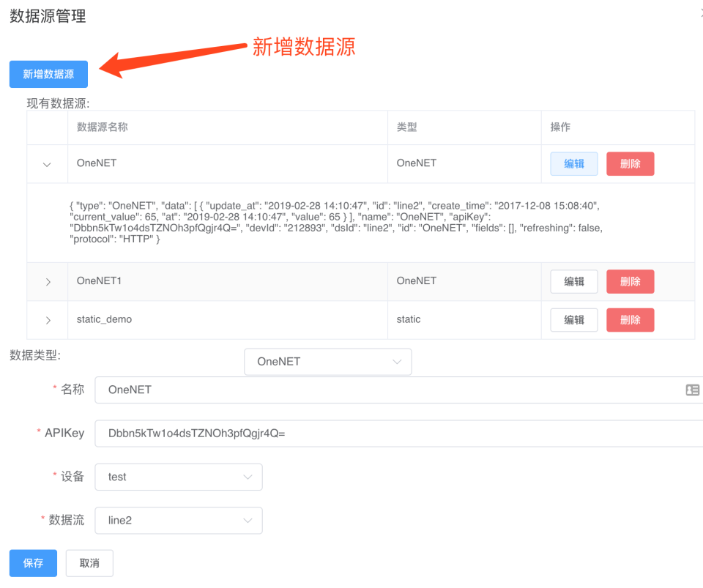Open the 数据类型 dropdown showing OneNET
The height and width of the screenshot is (588, 703).
click(x=328, y=362)
